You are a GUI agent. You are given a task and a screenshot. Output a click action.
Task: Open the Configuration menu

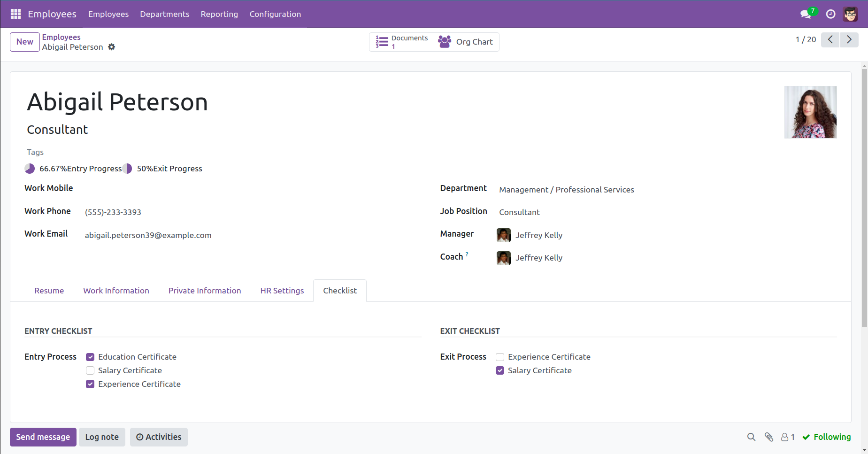pyautogui.click(x=275, y=14)
